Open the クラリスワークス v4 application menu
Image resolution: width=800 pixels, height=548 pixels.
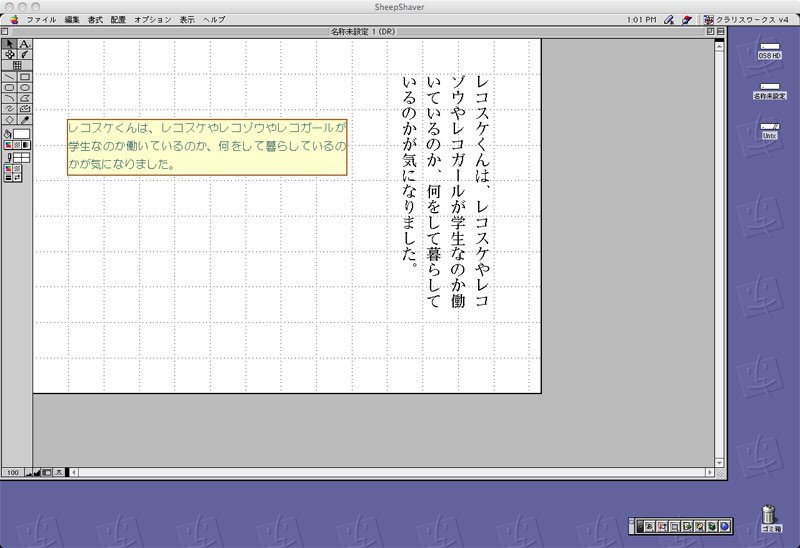[x=746, y=19]
